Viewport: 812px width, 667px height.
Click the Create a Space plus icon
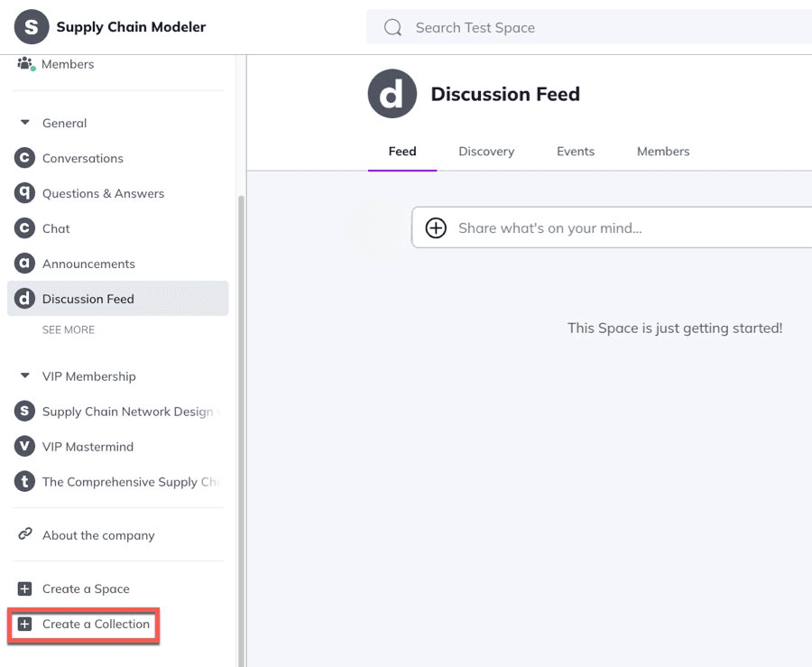tap(25, 588)
